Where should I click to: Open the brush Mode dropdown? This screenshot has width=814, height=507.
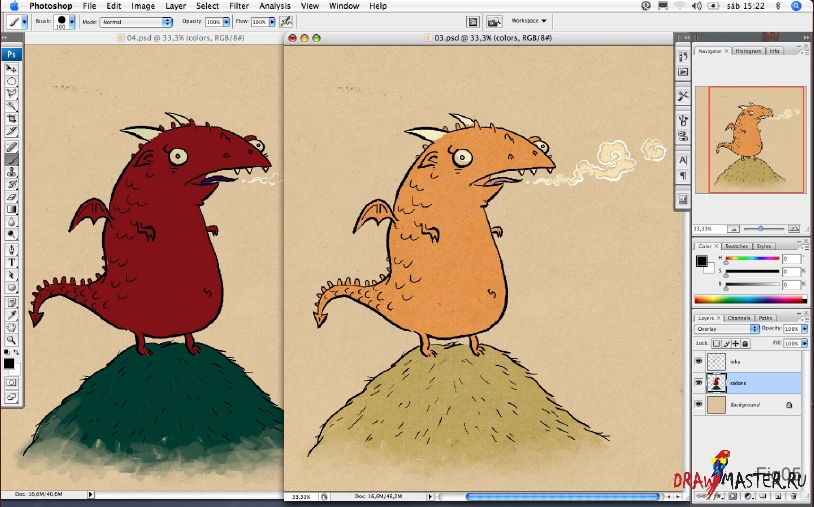137,22
